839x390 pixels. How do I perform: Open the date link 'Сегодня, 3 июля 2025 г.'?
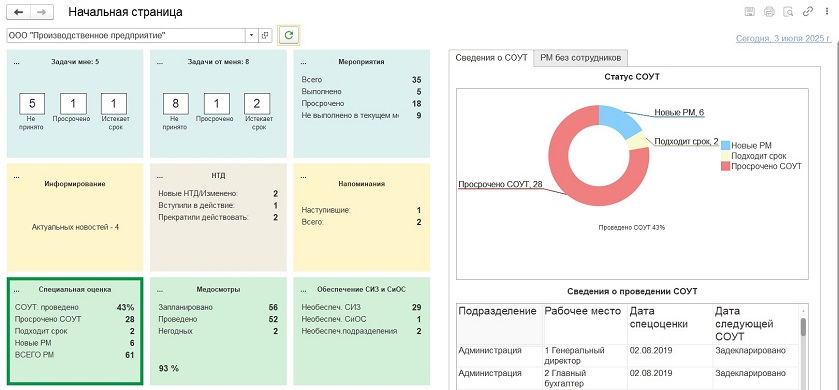click(x=783, y=39)
